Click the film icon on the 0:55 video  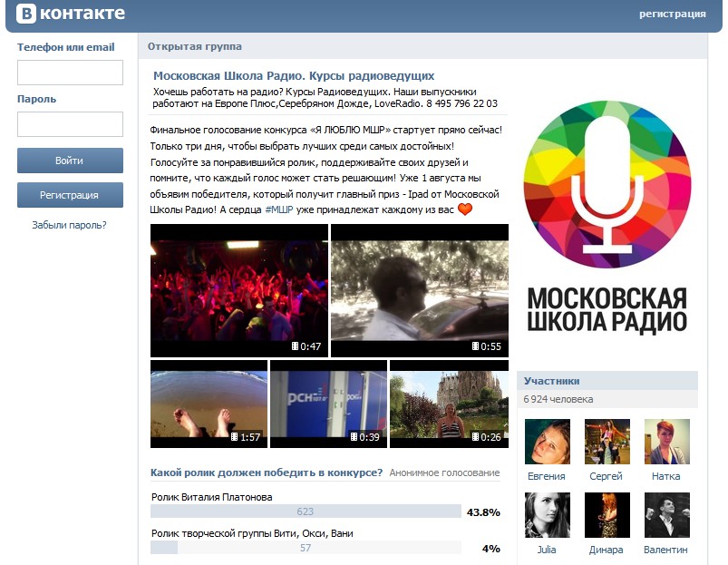(x=475, y=346)
